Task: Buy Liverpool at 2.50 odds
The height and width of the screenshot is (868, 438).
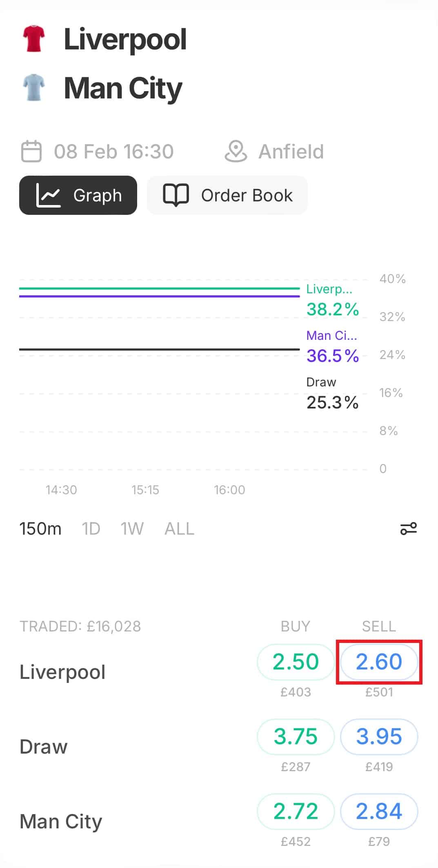Action: (296, 662)
